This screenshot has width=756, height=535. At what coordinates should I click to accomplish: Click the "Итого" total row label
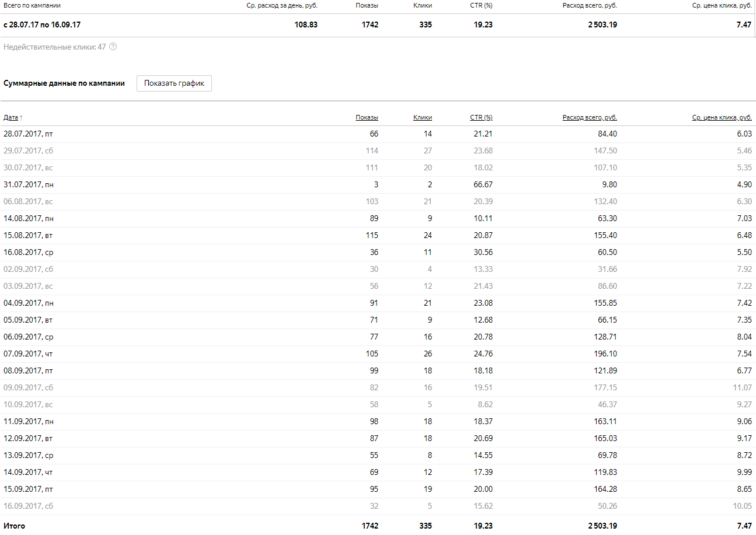(15, 526)
